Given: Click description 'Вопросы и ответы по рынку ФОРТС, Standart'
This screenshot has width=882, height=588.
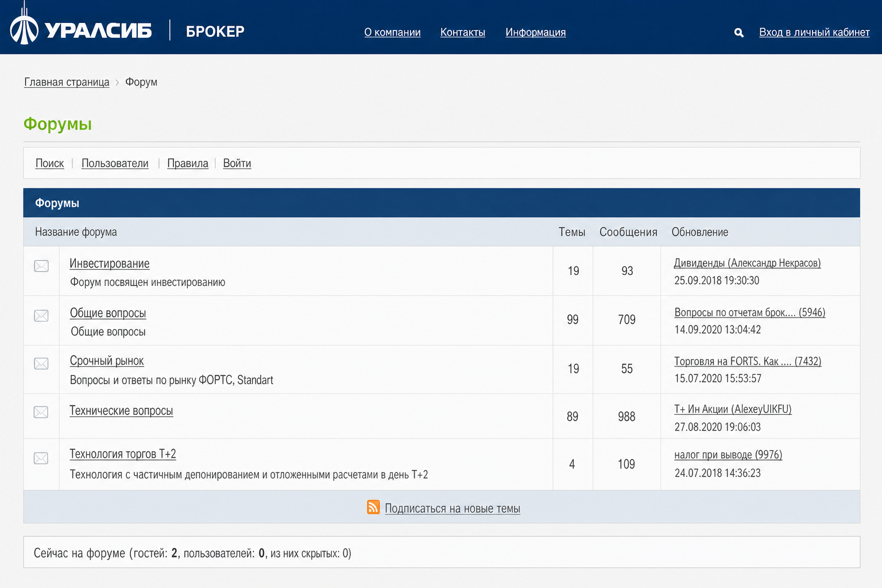Looking at the screenshot, I should 172,380.
